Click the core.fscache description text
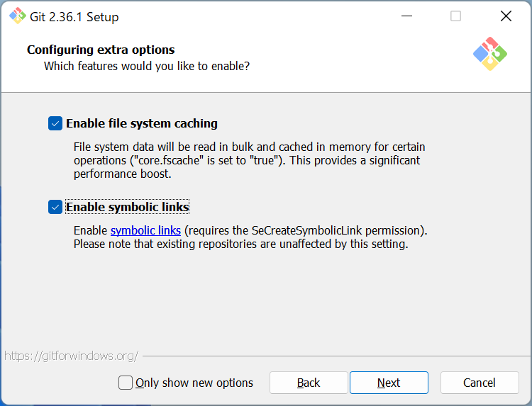This screenshot has height=406, width=532. point(250,160)
